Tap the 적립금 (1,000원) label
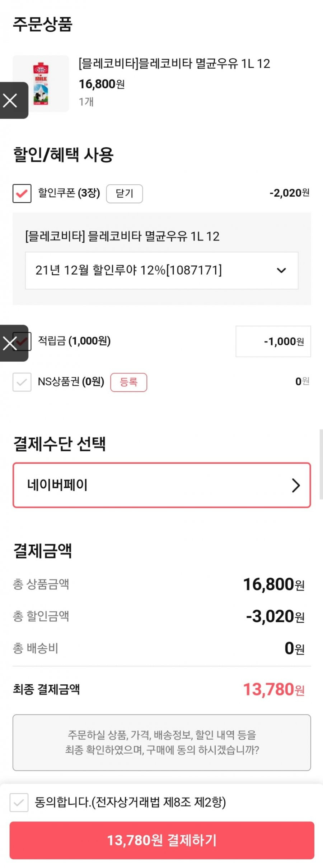Image resolution: width=323 pixels, height=868 pixels. 74,341
